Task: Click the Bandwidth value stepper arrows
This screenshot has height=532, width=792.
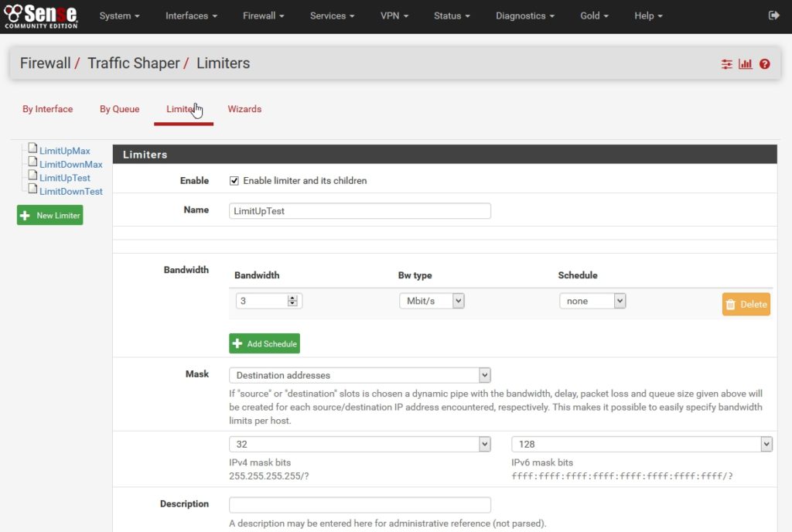Action: [x=292, y=301]
